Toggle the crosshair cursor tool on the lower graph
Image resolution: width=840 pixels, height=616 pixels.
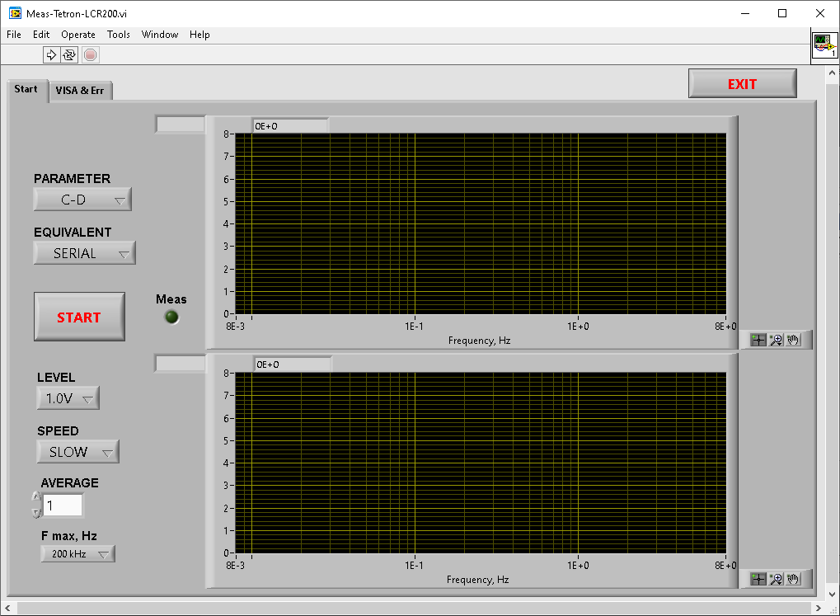click(758, 579)
